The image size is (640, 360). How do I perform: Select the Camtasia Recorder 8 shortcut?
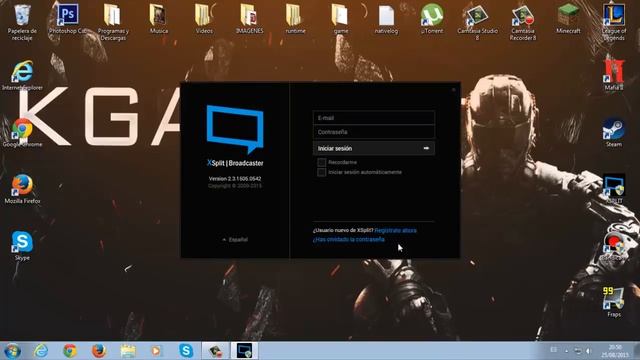[523, 22]
